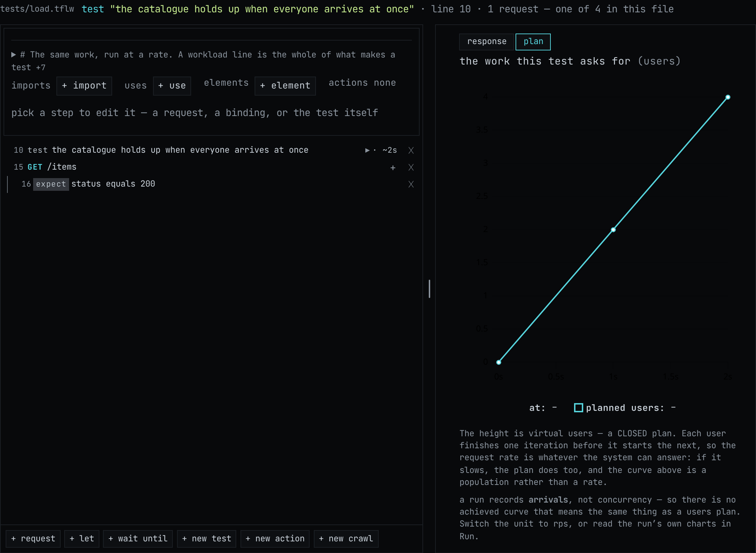Select the plan tab
The image size is (756, 553).
[533, 42]
